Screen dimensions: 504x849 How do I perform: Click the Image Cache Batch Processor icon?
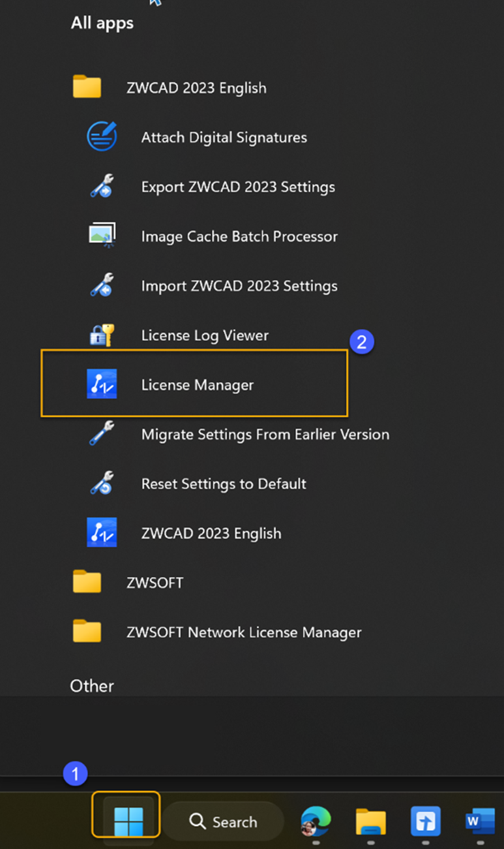tap(102, 236)
